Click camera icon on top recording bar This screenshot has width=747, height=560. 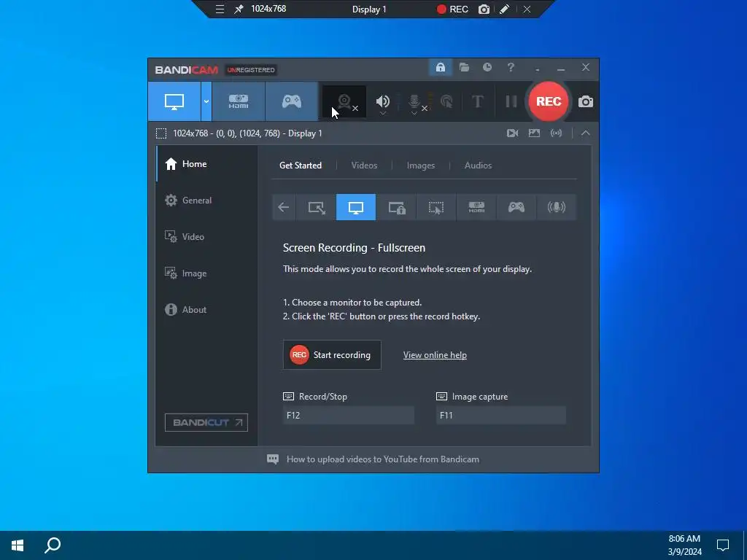point(484,9)
